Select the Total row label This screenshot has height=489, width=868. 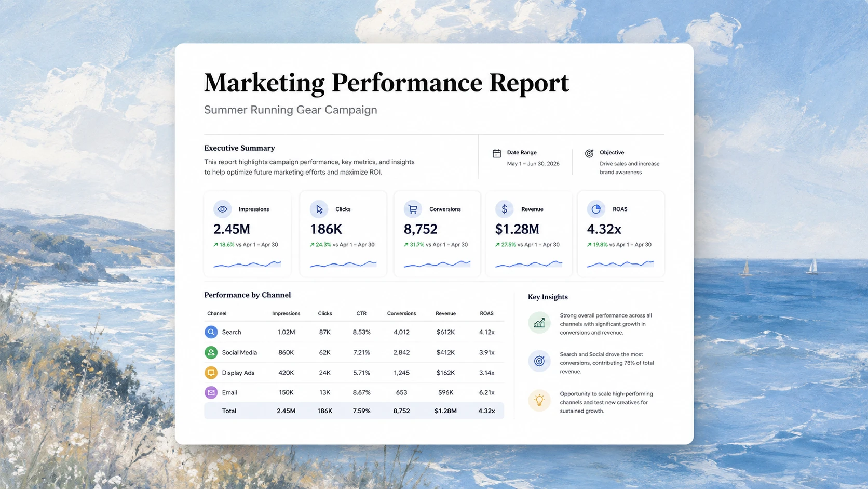(x=229, y=411)
